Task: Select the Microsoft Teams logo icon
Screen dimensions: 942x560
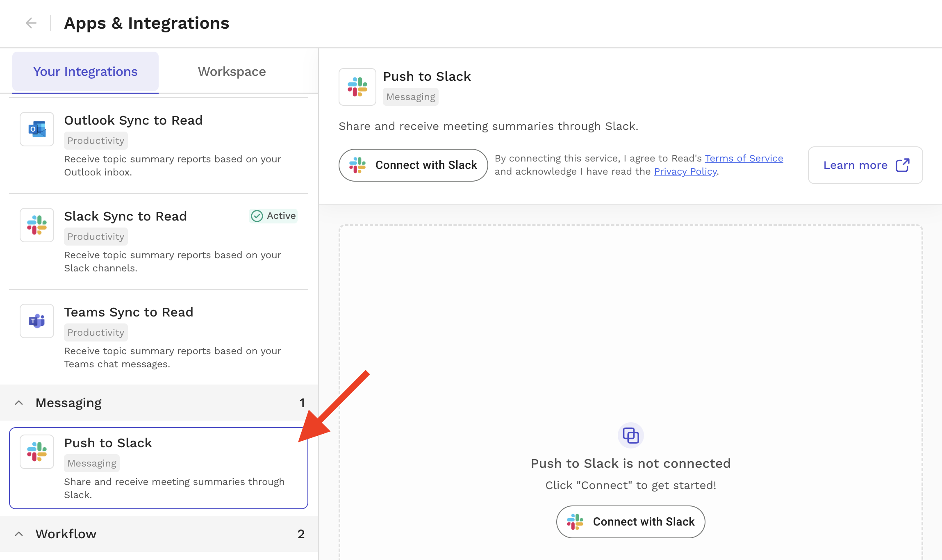Action: point(37,321)
